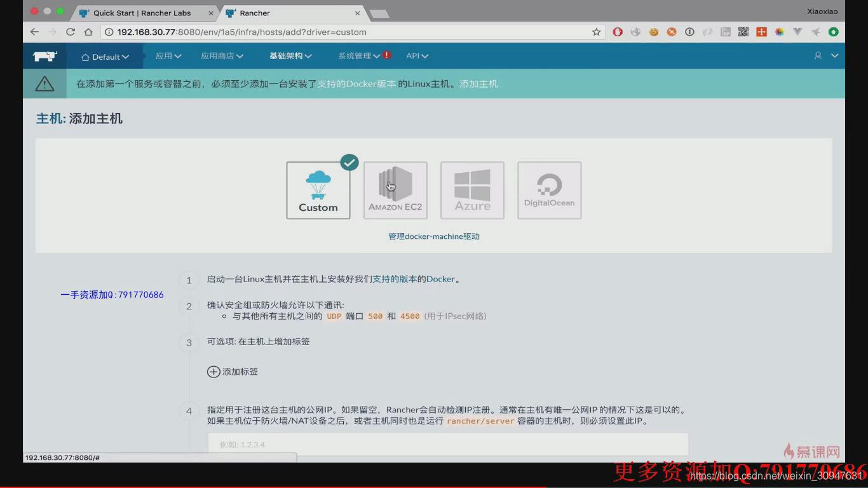Image resolution: width=868 pixels, height=488 pixels.
Task: Click the cookie extension icon
Action: click(x=653, y=32)
